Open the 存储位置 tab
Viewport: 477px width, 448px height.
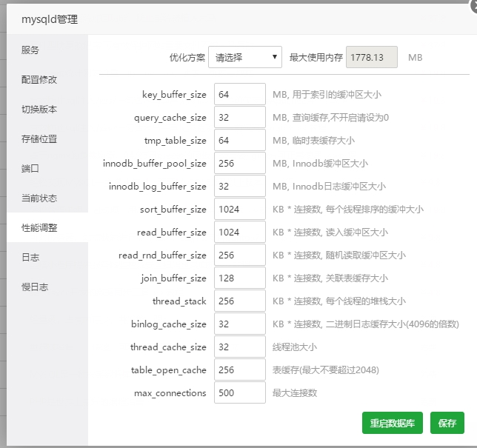pos(47,138)
